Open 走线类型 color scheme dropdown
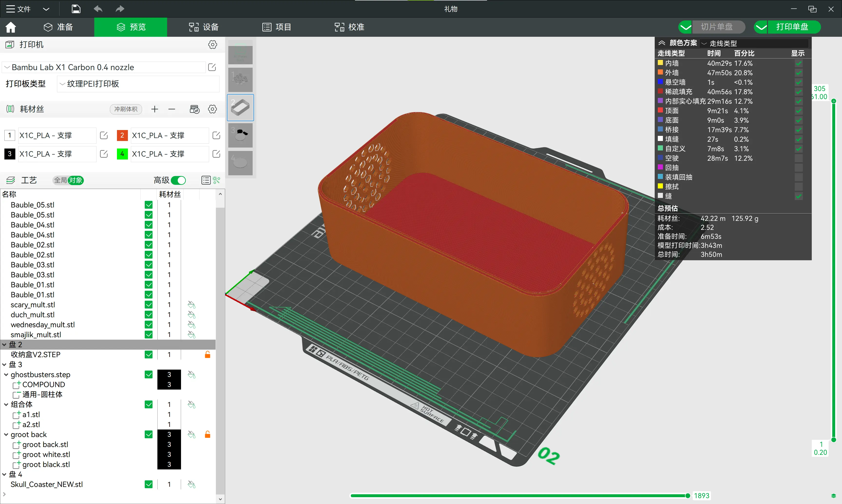This screenshot has height=504, width=842. click(x=754, y=44)
